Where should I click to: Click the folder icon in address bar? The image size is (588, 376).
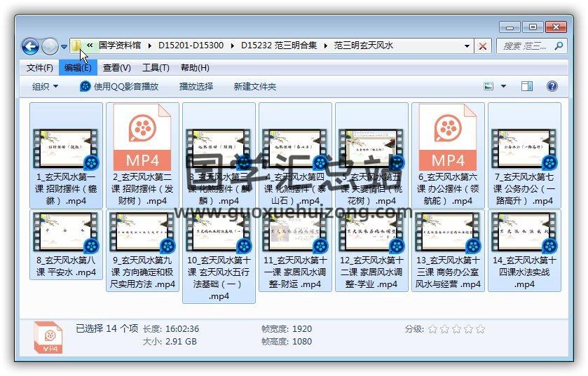(76, 46)
